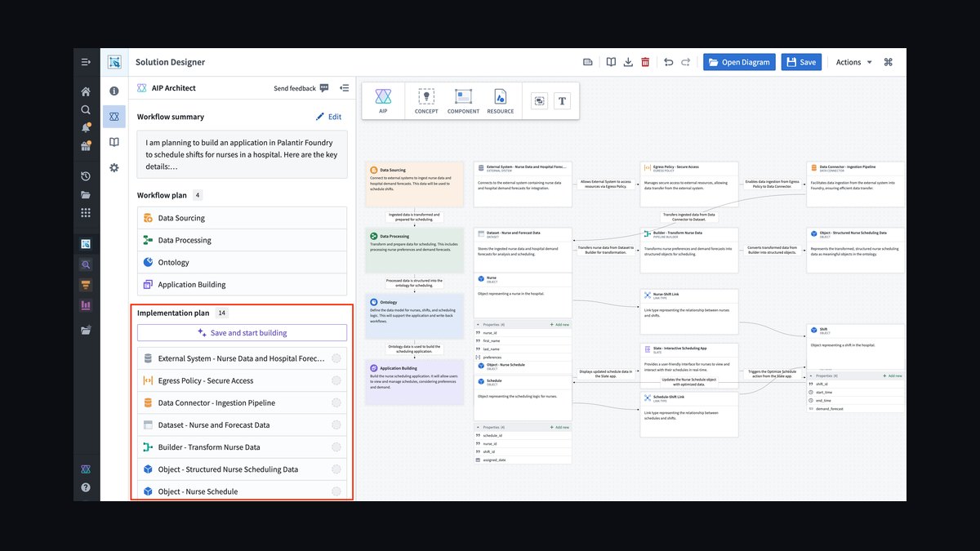Viewport: 980px width, 551px height.
Task: Select Data Sourcing in workflow plan
Action: pyautogui.click(x=242, y=218)
